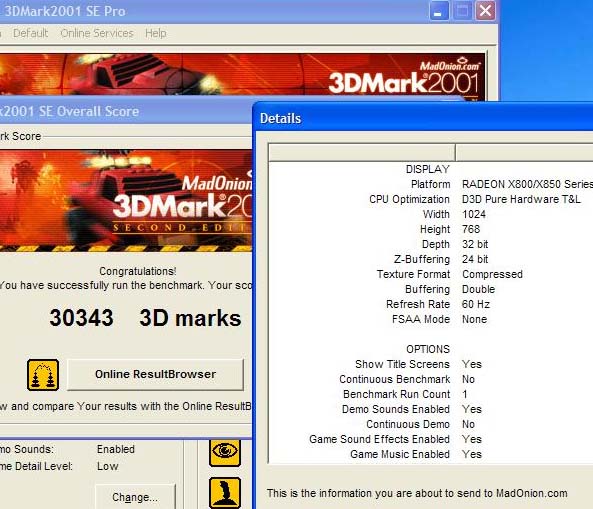Screen dimensions: 593x509
Task: Close the 3DMark2001 SE Pro window
Action: pos(486,11)
